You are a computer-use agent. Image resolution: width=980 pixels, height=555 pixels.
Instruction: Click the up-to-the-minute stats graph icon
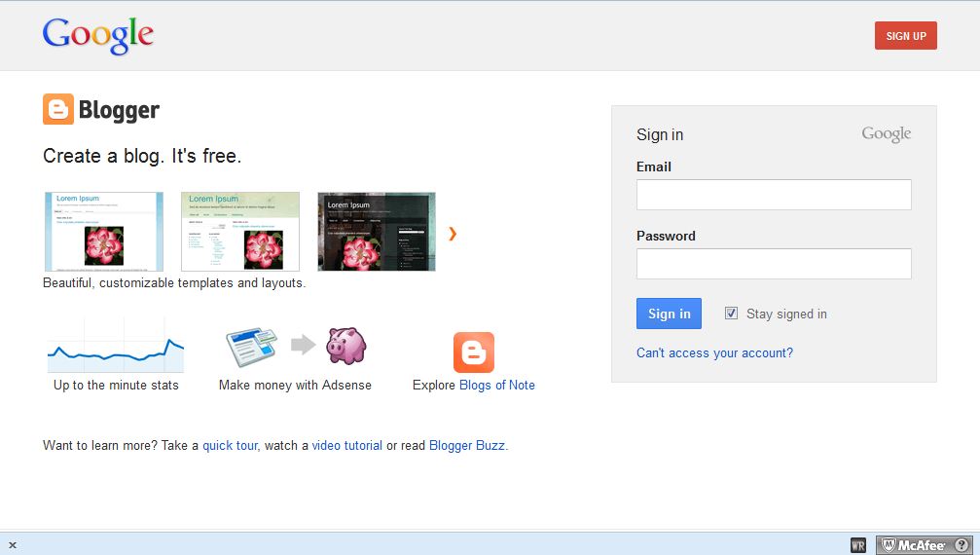pyautogui.click(x=116, y=345)
